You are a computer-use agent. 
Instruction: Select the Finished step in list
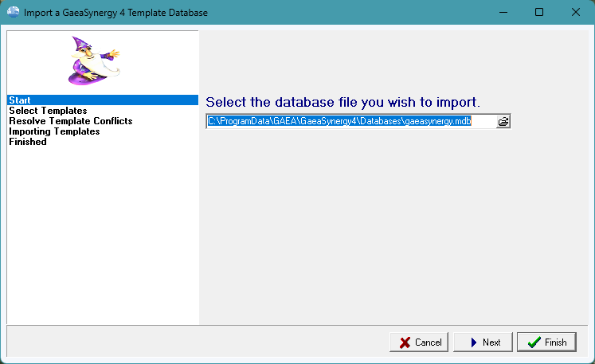(28, 142)
